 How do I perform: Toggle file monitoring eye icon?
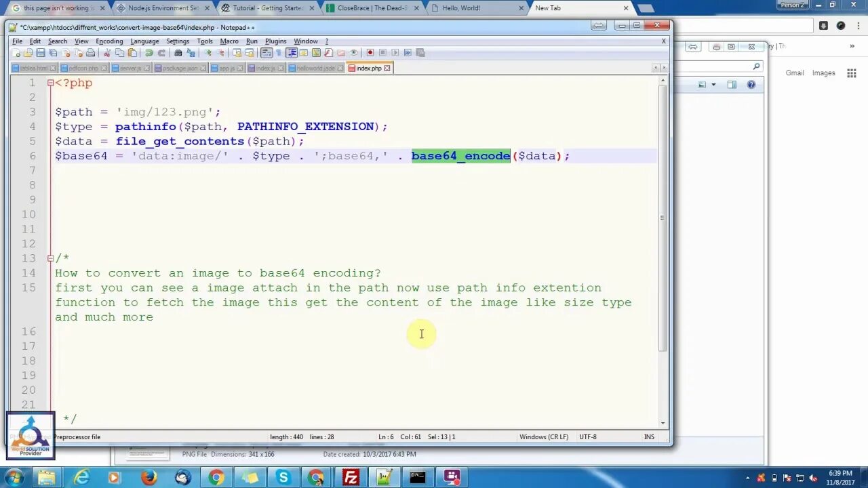tap(353, 53)
